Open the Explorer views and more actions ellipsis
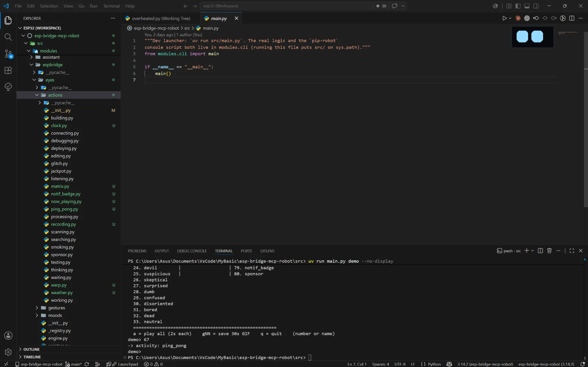588x367 pixels. point(113,18)
